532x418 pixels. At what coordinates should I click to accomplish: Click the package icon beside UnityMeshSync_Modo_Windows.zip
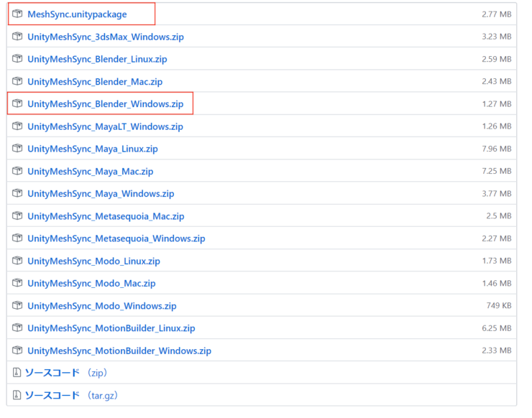(x=17, y=306)
